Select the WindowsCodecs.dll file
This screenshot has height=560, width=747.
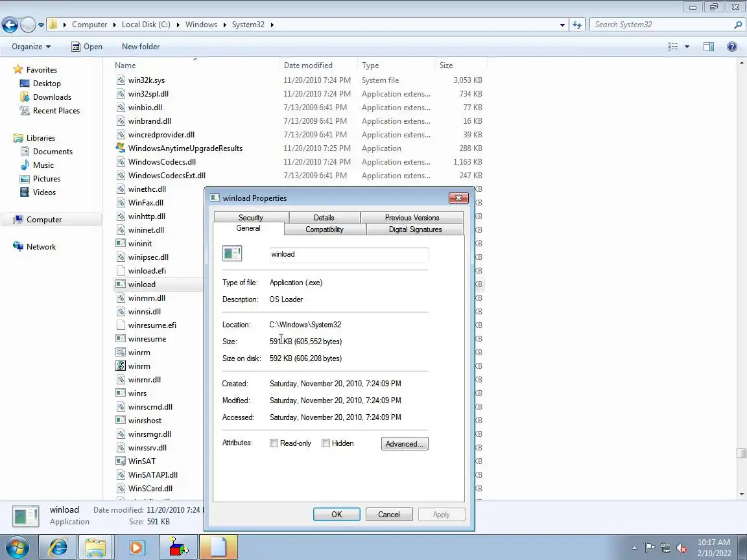162,162
